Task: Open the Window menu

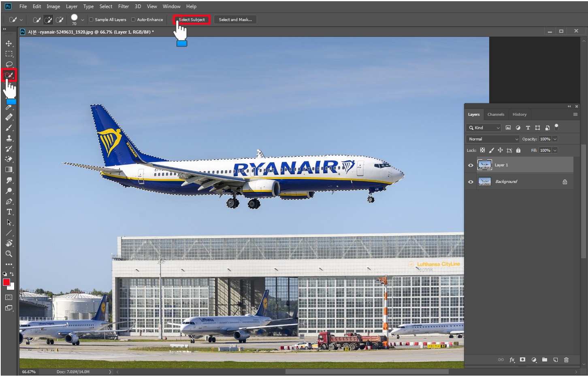Action: click(172, 6)
